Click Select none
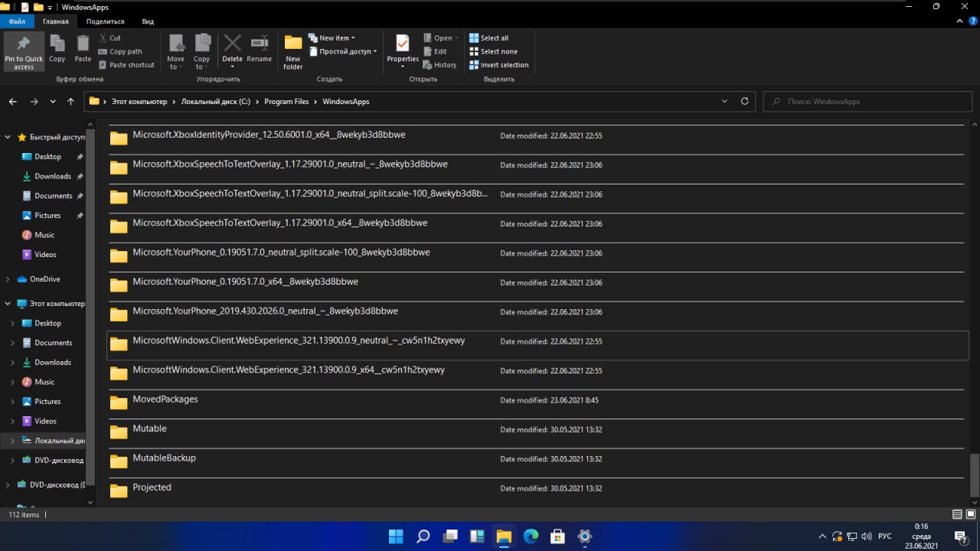Viewport: 980px width, 551px height. pyautogui.click(x=492, y=51)
